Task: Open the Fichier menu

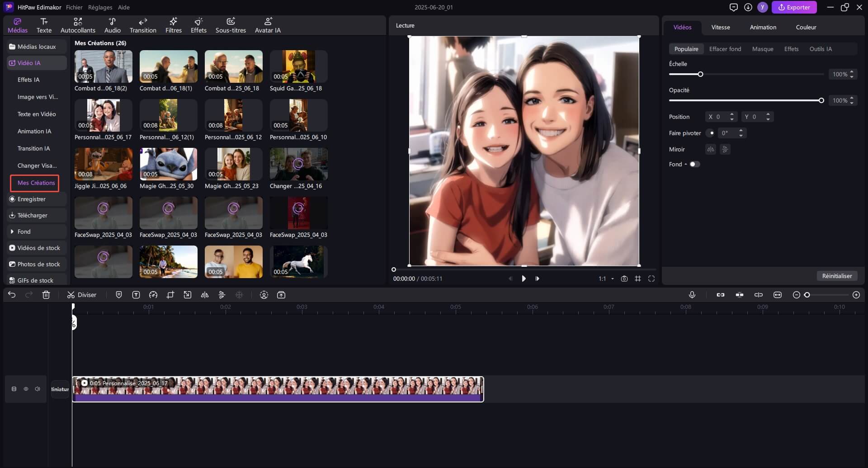Action: tap(74, 7)
